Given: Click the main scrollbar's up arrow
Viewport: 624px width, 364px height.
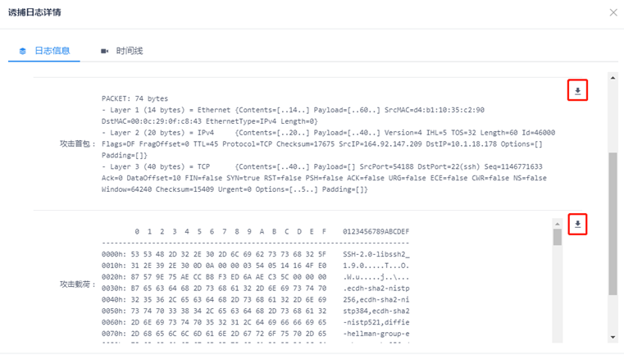Looking at the screenshot, I should pos(613,79).
